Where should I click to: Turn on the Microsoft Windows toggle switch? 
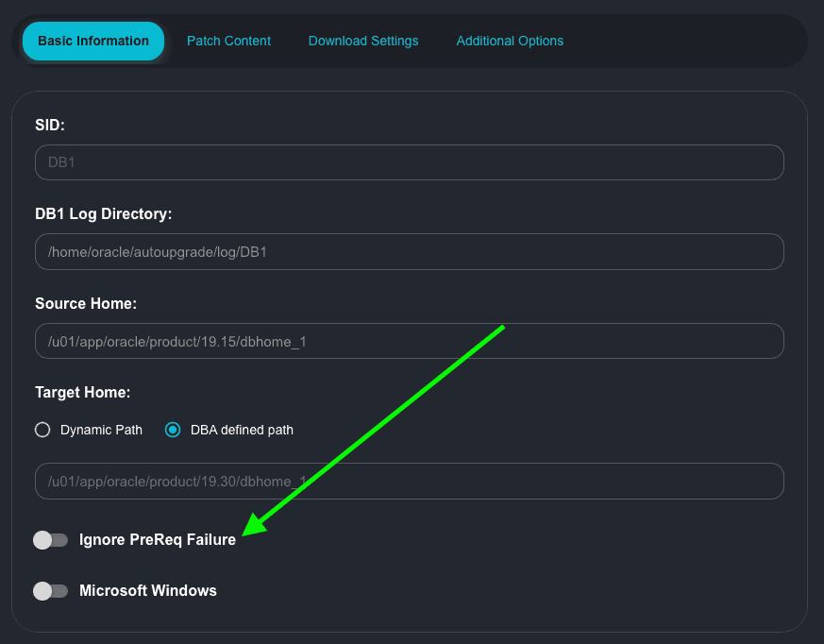(x=51, y=591)
